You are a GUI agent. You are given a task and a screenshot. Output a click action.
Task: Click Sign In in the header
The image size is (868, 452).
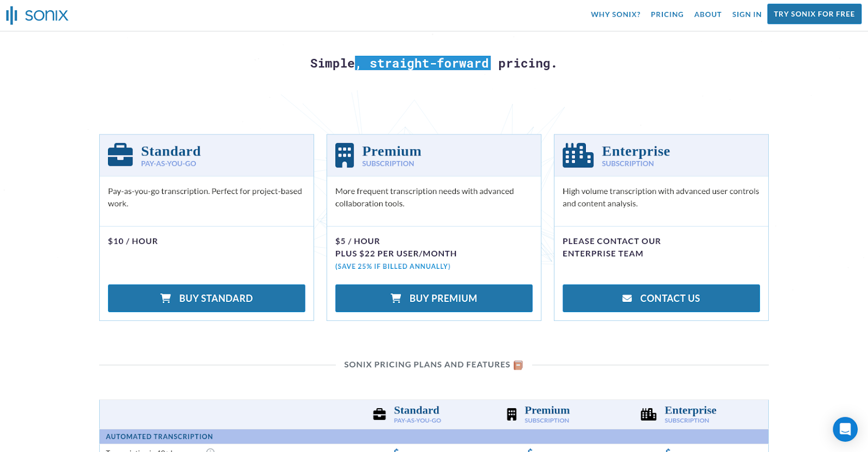[x=746, y=15]
